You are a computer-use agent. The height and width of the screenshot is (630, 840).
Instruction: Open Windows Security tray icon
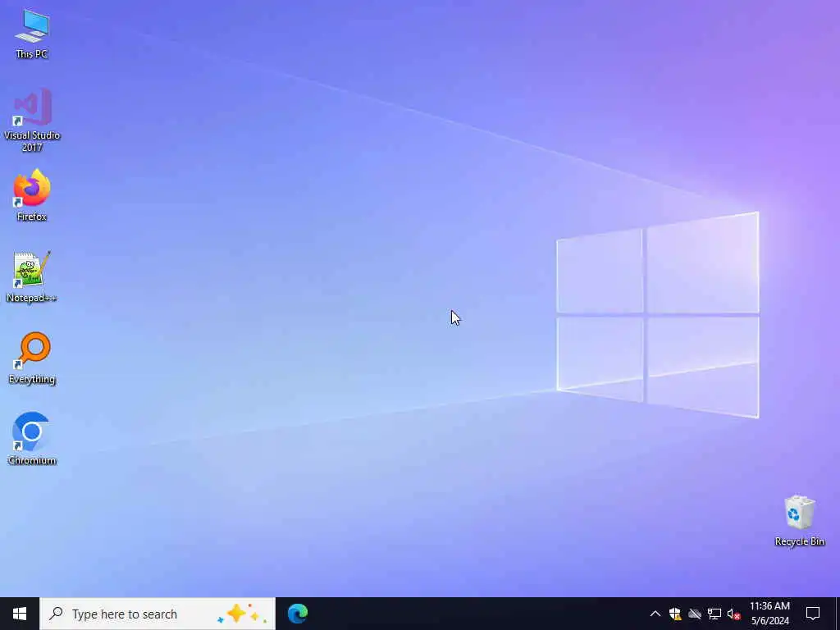(675, 614)
